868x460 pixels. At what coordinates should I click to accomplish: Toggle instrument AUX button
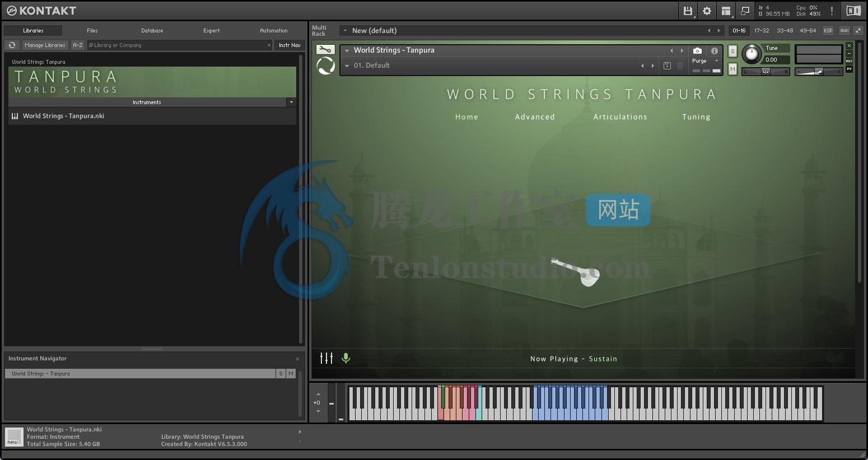coord(849,61)
